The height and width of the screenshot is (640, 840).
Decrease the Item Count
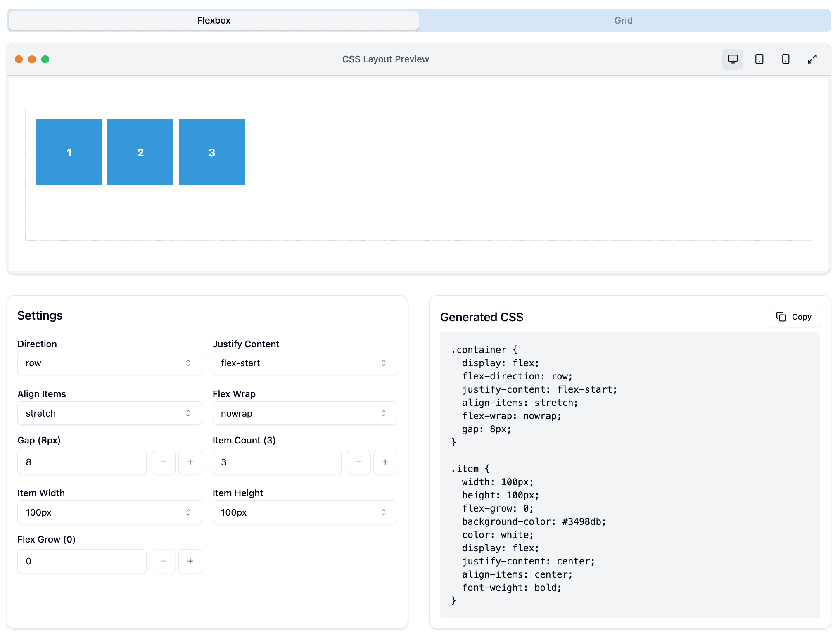(358, 462)
